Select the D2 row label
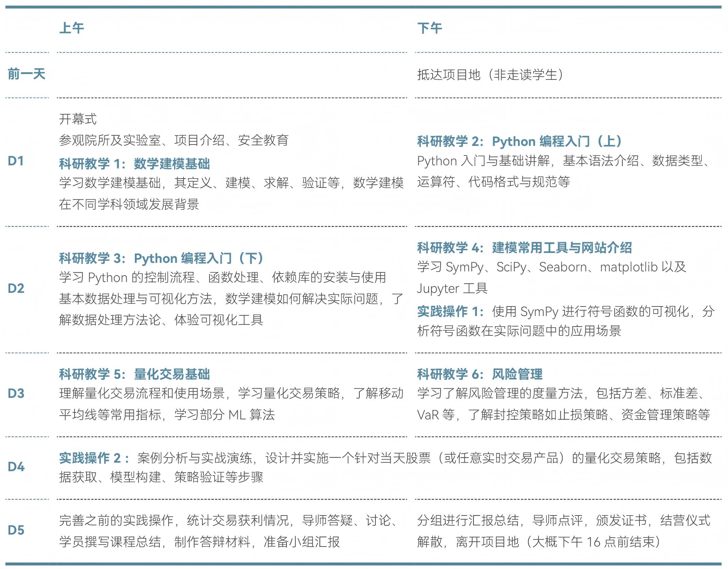Screen dimensions: 728x569 (x=16, y=288)
